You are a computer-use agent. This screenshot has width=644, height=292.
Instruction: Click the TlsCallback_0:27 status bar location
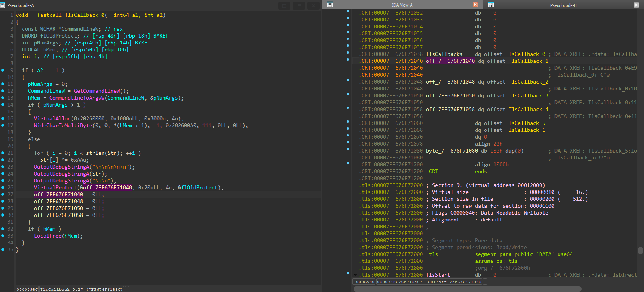(81, 289)
